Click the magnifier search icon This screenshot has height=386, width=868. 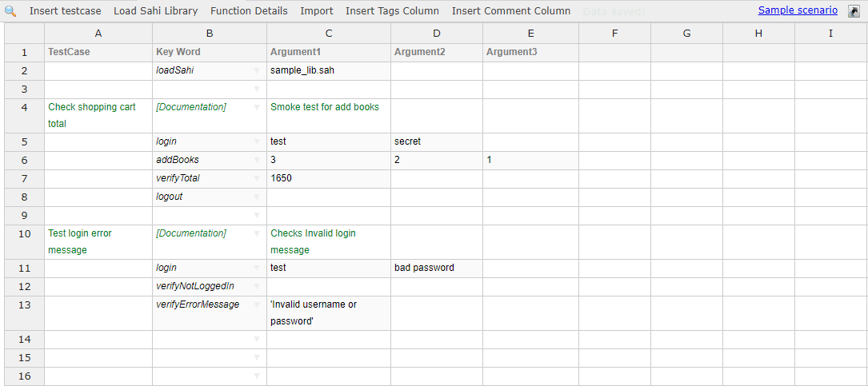tap(11, 11)
